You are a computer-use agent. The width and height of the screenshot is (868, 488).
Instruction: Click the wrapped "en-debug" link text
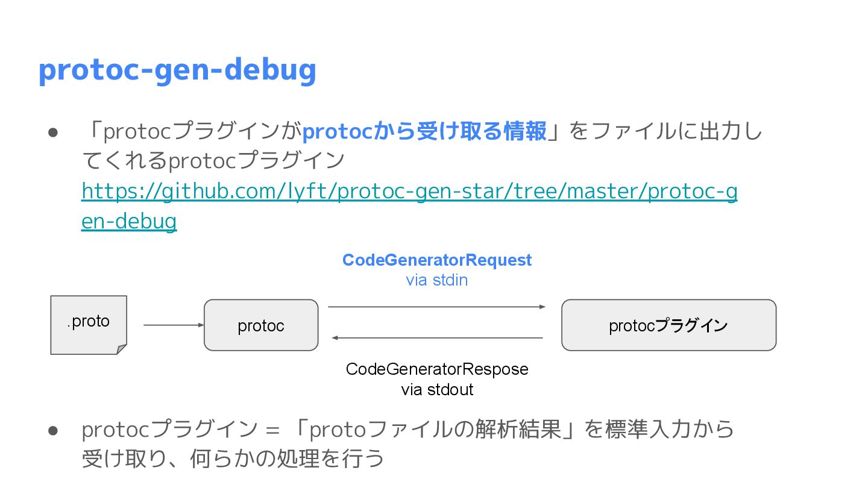click(x=129, y=222)
